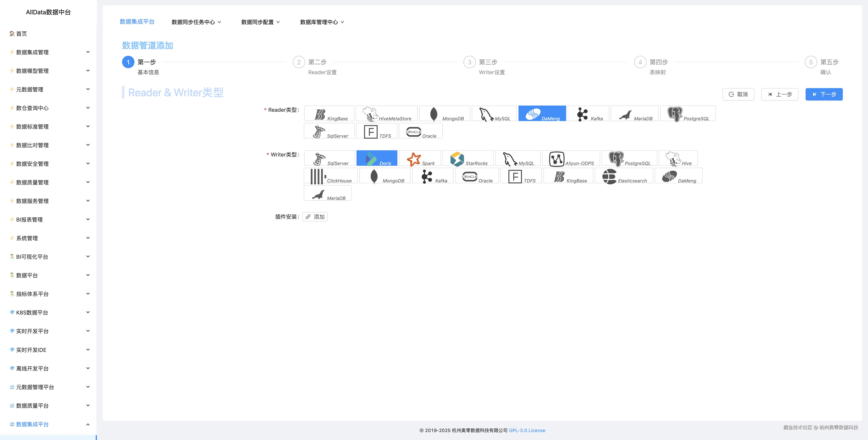Pick HiveMetaStore as Reader type
The image size is (868, 440).
tap(387, 113)
